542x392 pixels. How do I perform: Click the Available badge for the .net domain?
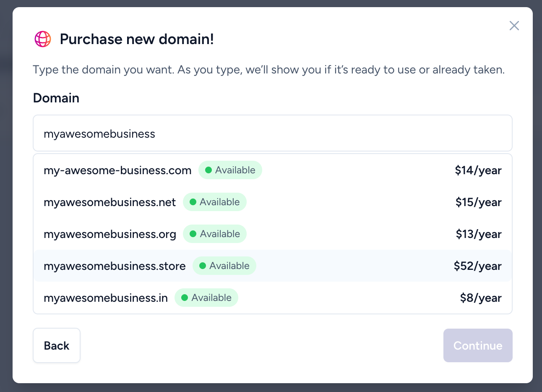[x=215, y=202]
